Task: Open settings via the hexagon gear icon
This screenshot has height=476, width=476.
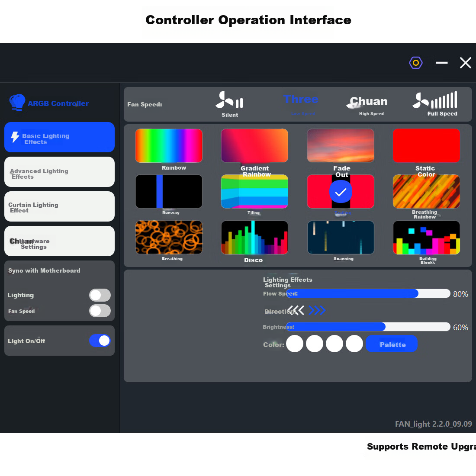Action: click(x=415, y=63)
